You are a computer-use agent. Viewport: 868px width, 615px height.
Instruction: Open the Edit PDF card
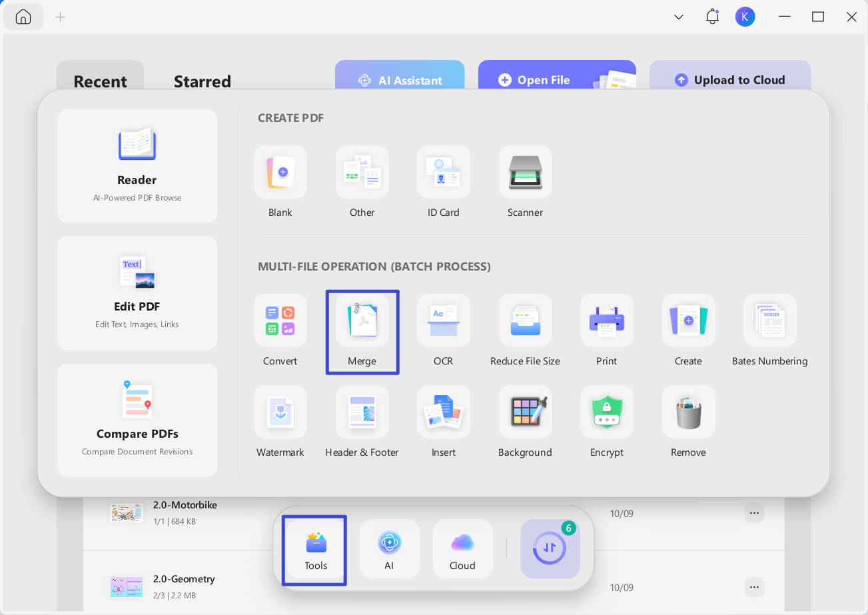[x=137, y=293]
